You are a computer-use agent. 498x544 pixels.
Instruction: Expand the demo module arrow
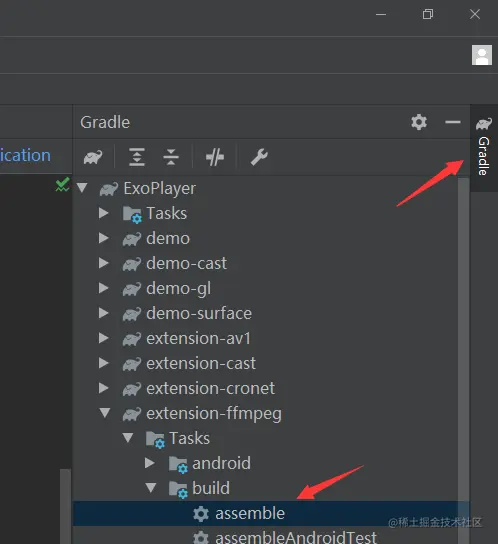pos(103,238)
